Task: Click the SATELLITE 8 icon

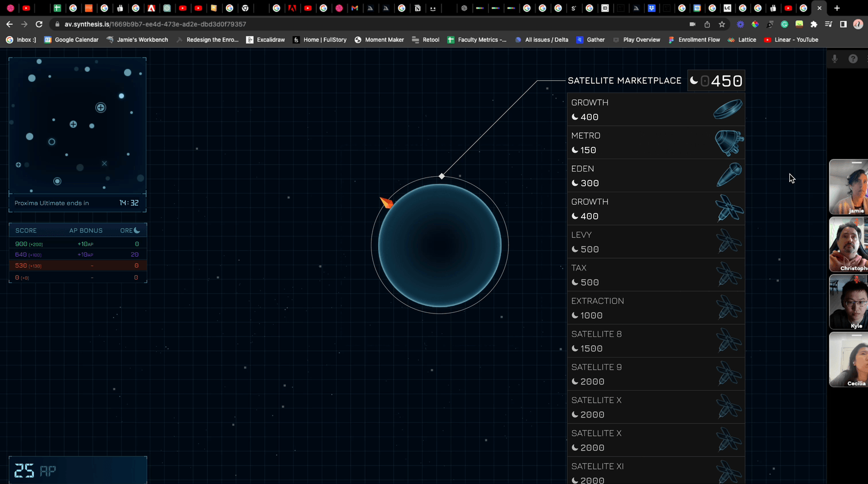Action: (729, 340)
